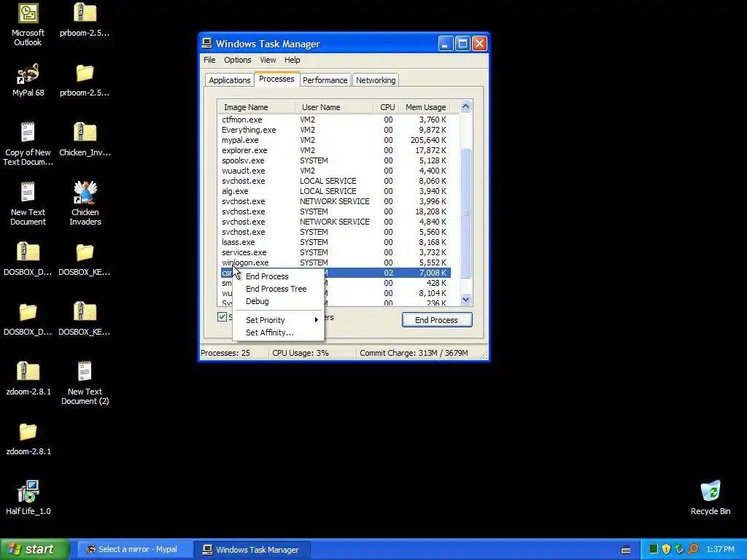Select the zdoom-2.8.1 zip archive icon

click(x=28, y=371)
